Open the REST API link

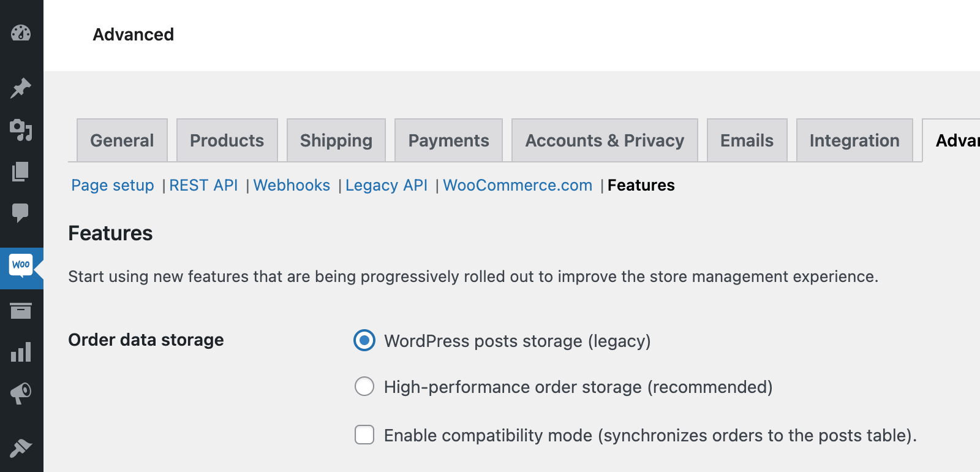tap(203, 185)
